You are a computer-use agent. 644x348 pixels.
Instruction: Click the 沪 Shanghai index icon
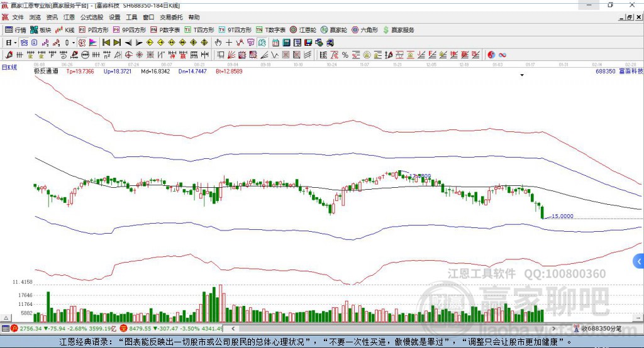click(14, 329)
